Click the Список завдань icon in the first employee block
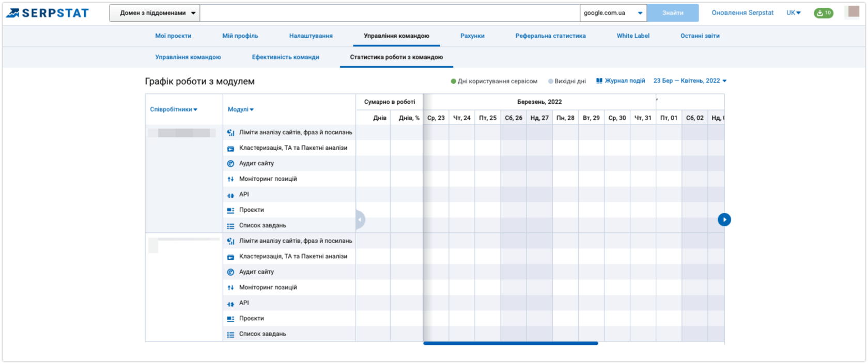This screenshot has width=868, height=364. 230,226
